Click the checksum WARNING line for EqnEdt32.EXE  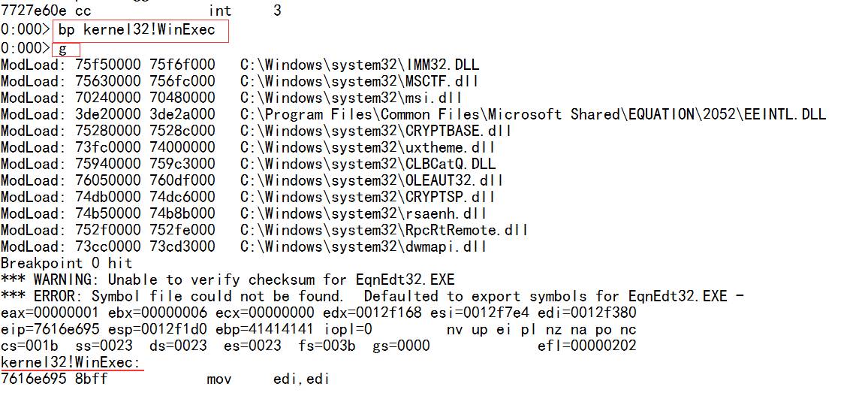coord(228,280)
